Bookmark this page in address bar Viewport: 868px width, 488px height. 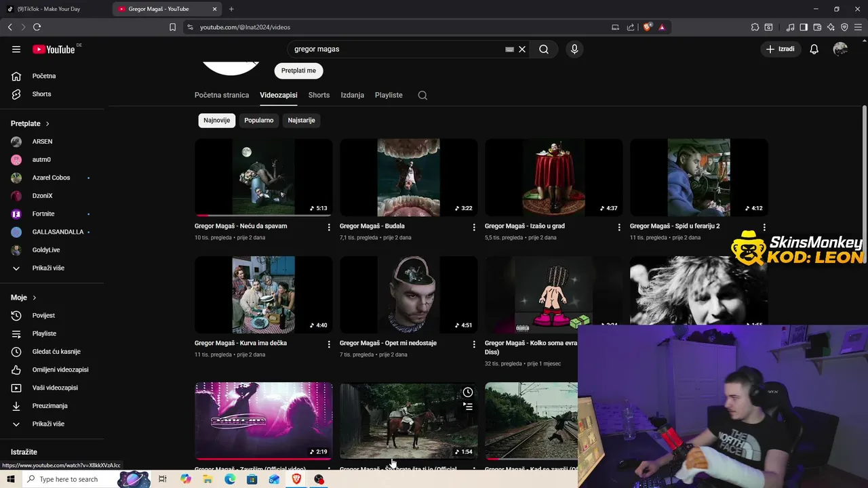point(172,27)
